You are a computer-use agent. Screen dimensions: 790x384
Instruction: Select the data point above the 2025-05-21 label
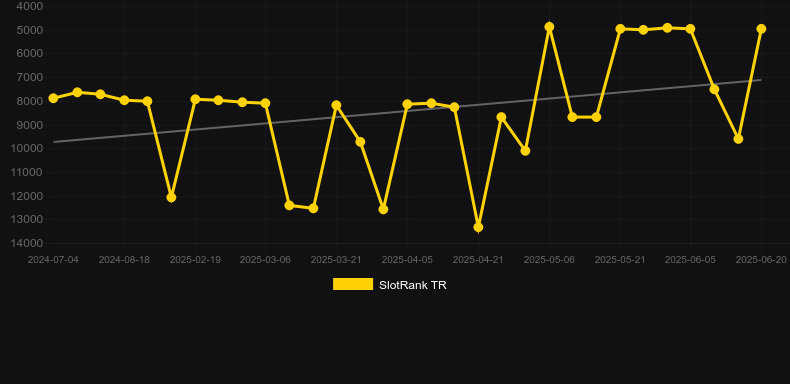[x=620, y=29]
